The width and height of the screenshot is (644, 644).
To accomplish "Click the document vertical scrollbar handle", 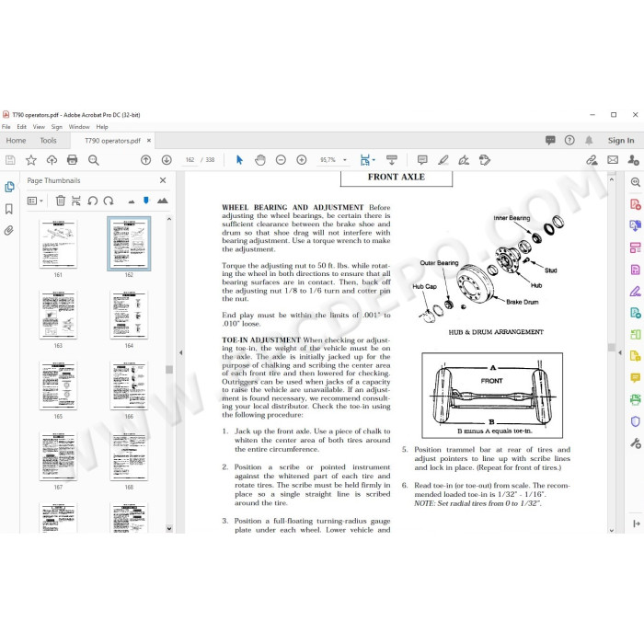I will pos(612,348).
